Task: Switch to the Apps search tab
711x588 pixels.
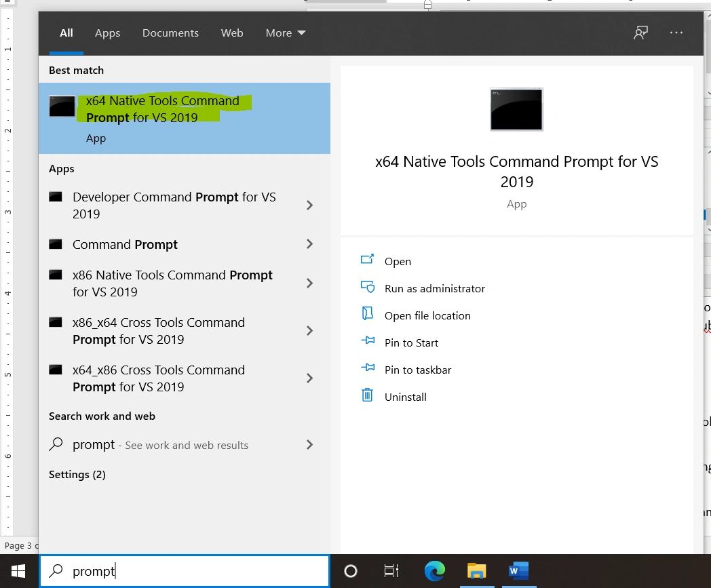Action: pyautogui.click(x=107, y=32)
